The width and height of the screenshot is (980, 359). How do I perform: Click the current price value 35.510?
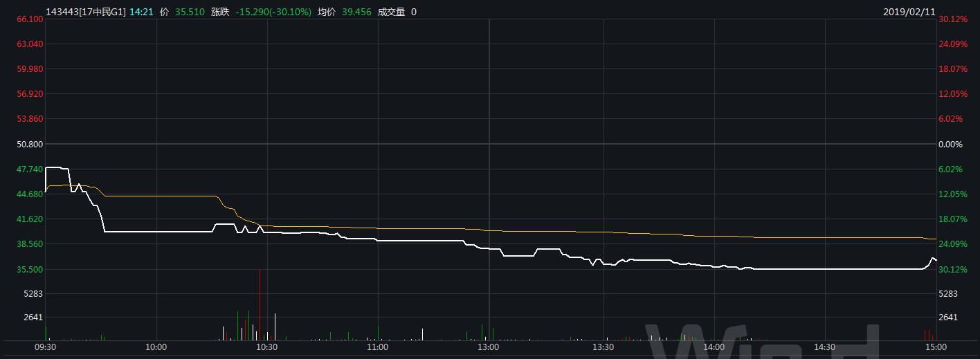(x=190, y=12)
